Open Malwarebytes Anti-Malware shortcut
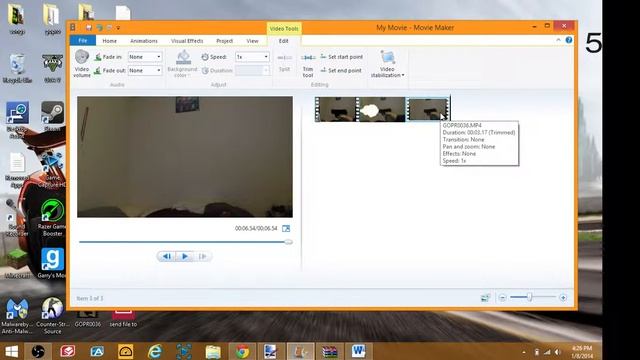This screenshot has width=640, height=360. click(x=17, y=316)
